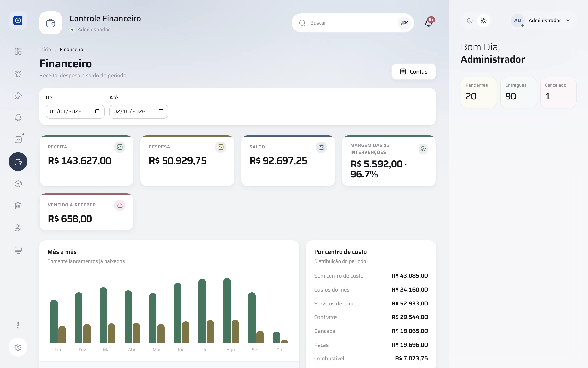Viewport: 588px width, 368px height.
Task: Click the Controle Financeiro wallet header icon
Action: pyautogui.click(x=51, y=23)
